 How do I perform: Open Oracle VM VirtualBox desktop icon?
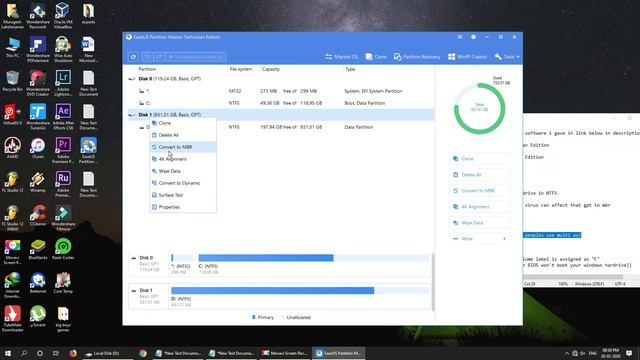coord(63,16)
